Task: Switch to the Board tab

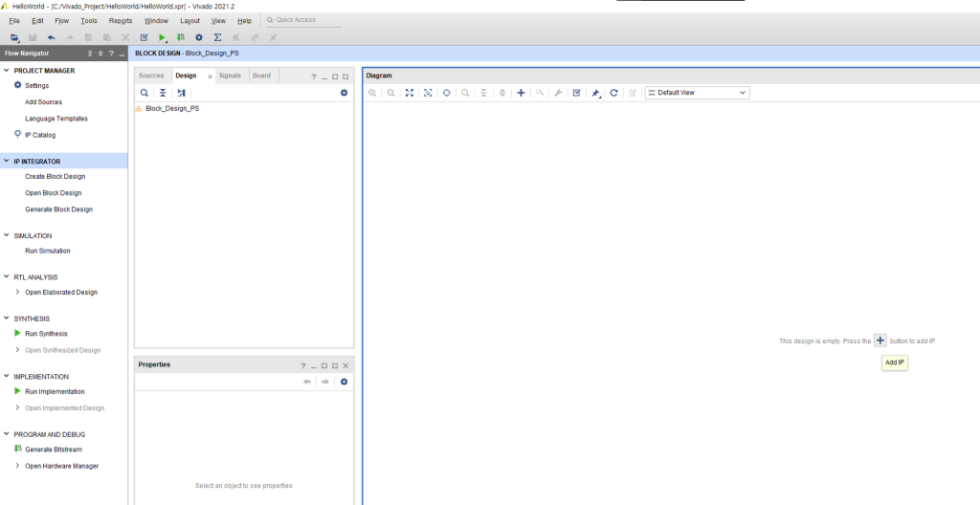Action: pos(262,76)
